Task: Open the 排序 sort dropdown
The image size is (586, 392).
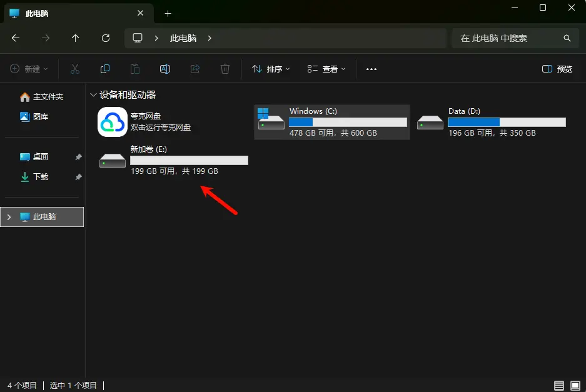Action: click(271, 69)
